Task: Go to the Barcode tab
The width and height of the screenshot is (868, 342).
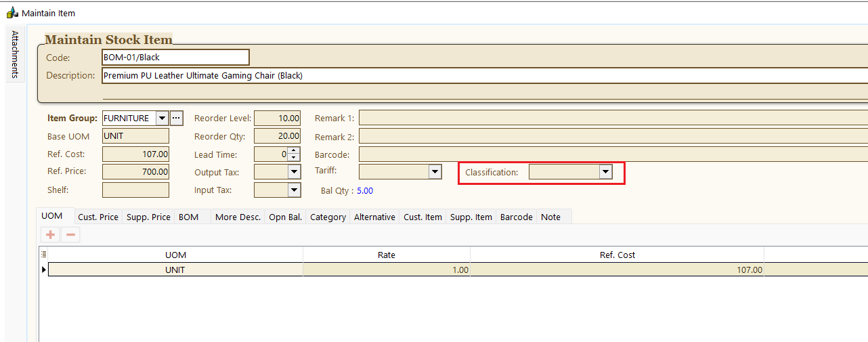Action: point(516,217)
